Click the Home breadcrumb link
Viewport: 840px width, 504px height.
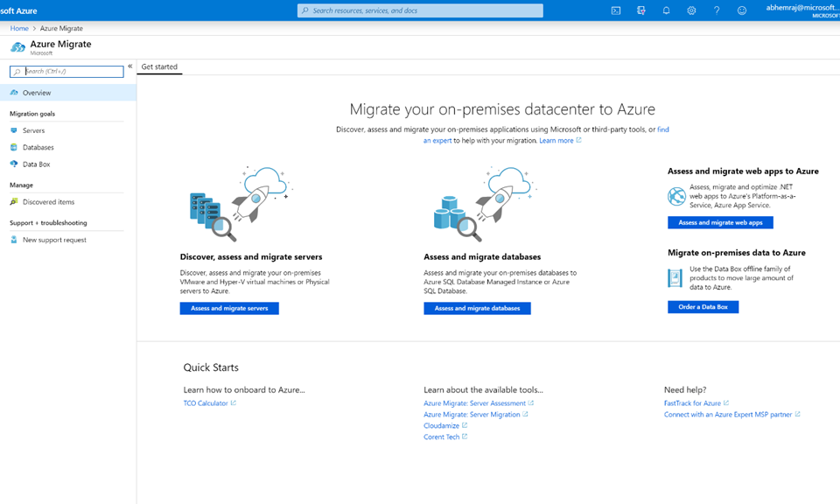pos(19,28)
